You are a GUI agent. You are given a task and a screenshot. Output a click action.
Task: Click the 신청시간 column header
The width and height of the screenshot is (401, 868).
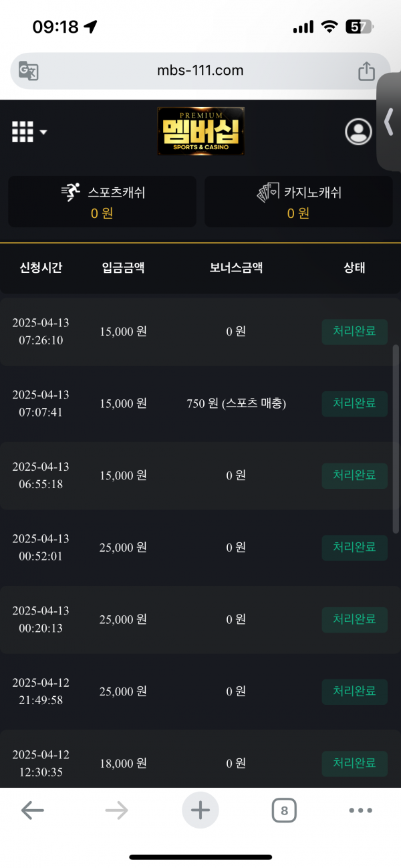click(41, 268)
